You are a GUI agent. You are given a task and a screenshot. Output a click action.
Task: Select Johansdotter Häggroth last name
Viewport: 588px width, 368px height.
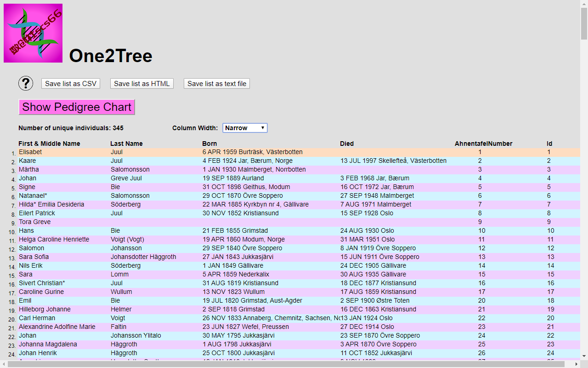pyautogui.click(x=143, y=257)
